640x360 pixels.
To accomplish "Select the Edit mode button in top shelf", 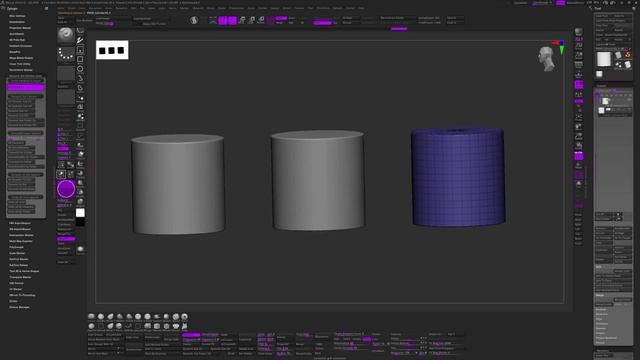I will (223, 20).
